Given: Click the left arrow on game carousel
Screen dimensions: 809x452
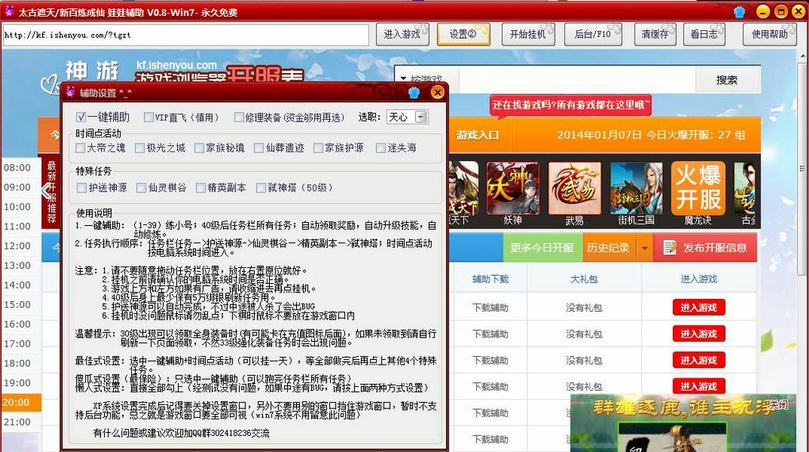Looking at the screenshot, I should (46, 191).
